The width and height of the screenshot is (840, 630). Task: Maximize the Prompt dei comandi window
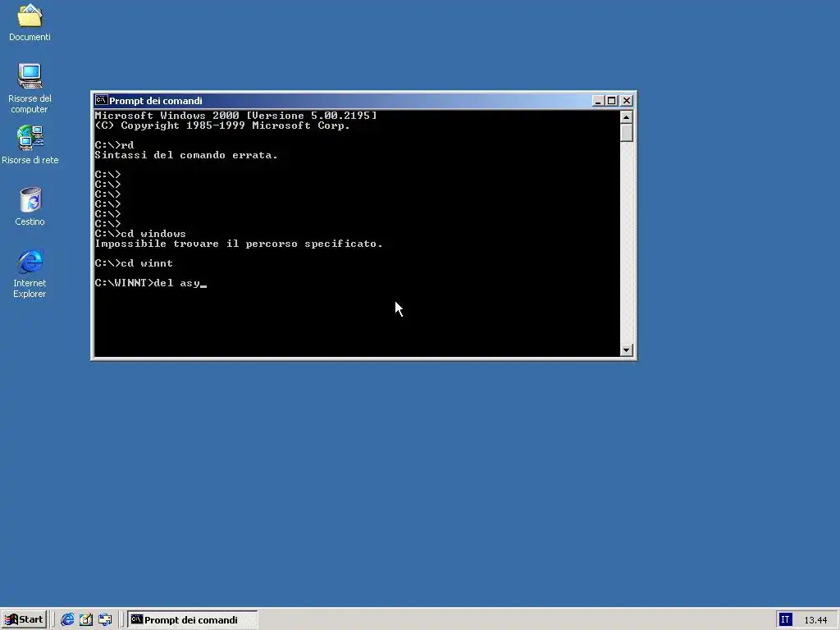pyautogui.click(x=611, y=101)
